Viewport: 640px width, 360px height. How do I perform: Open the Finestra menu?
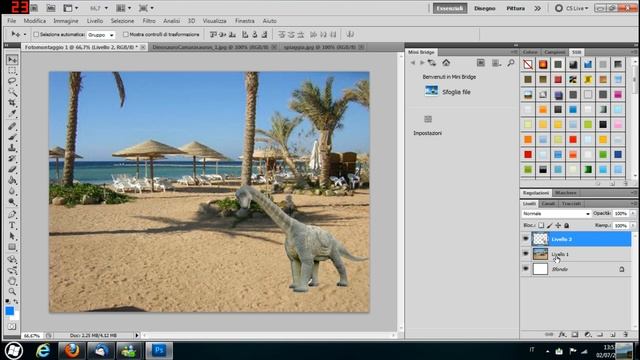pyautogui.click(x=244, y=21)
